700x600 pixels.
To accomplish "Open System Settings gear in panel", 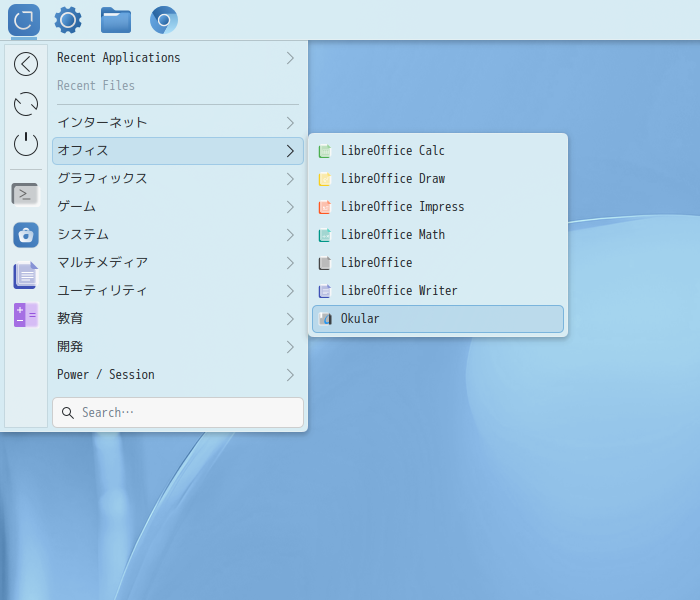I will pos(68,20).
